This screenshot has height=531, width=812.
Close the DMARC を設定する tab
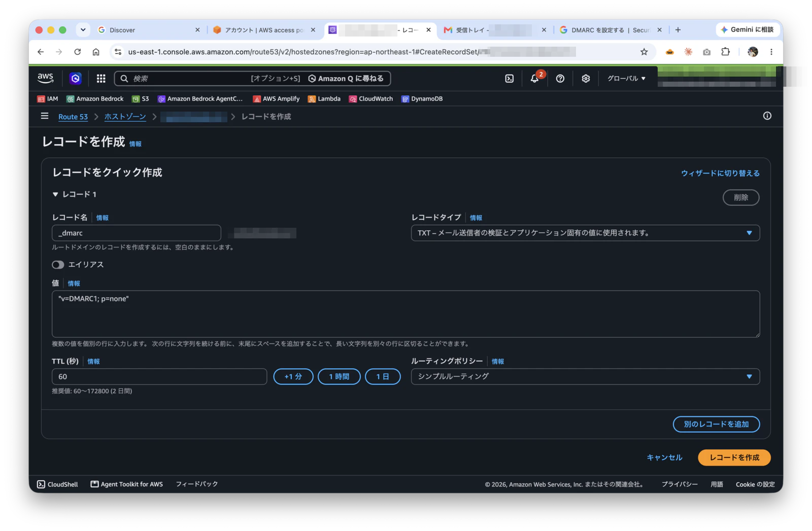pos(659,30)
